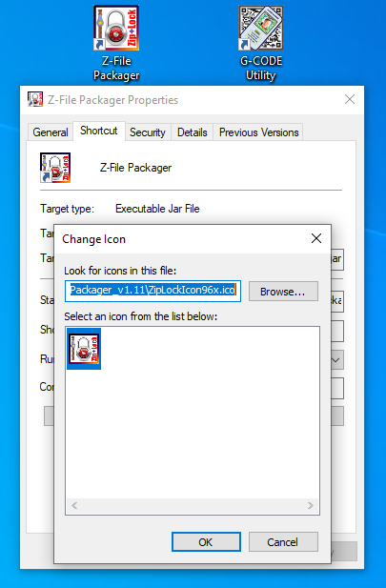Close the Change Icon dialog
The height and width of the screenshot is (588, 386).
(316, 238)
